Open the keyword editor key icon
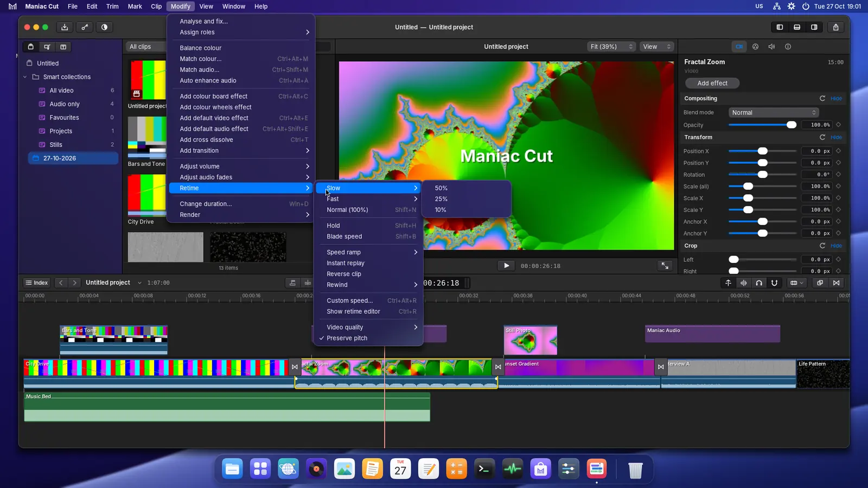The image size is (868, 488). pos(85,27)
